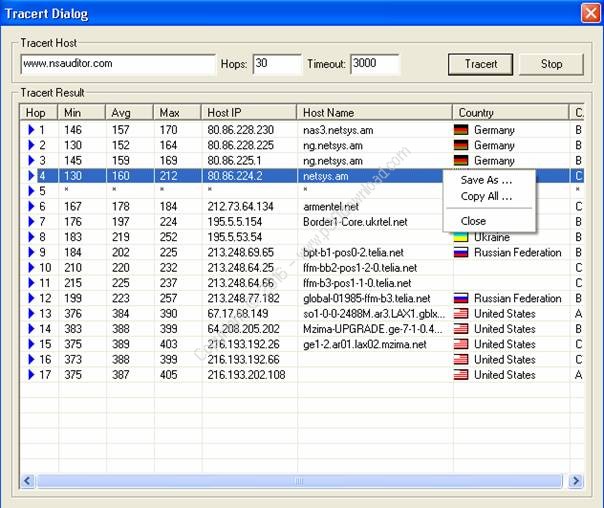Sort by the Hop column header
This screenshot has height=508, width=604.
point(39,113)
